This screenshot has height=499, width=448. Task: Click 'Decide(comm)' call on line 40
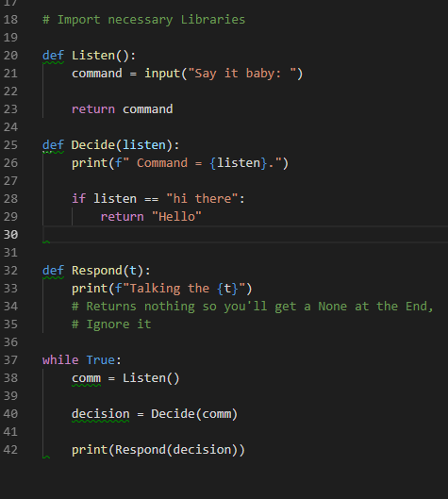194,414
